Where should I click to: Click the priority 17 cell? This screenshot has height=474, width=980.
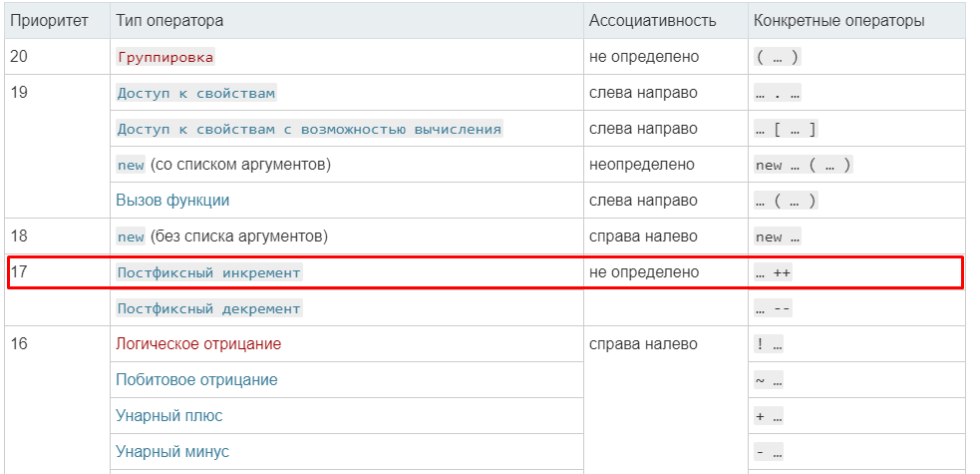(x=20, y=272)
